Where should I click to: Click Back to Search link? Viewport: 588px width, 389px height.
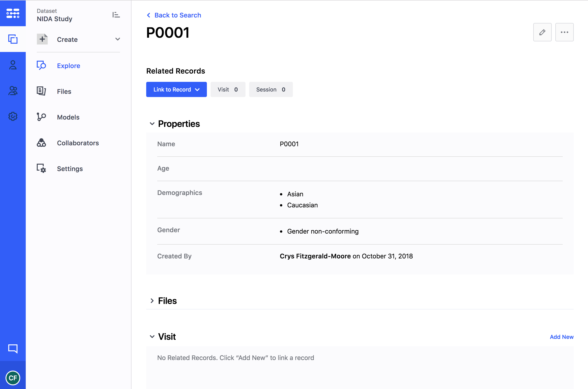(177, 15)
